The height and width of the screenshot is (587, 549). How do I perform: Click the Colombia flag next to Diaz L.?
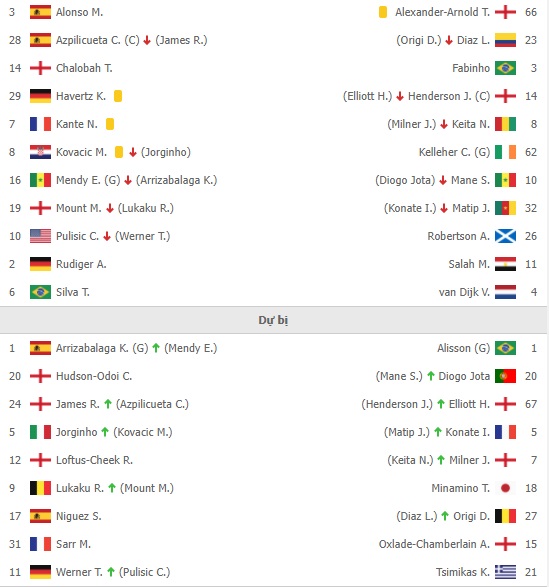point(505,40)
